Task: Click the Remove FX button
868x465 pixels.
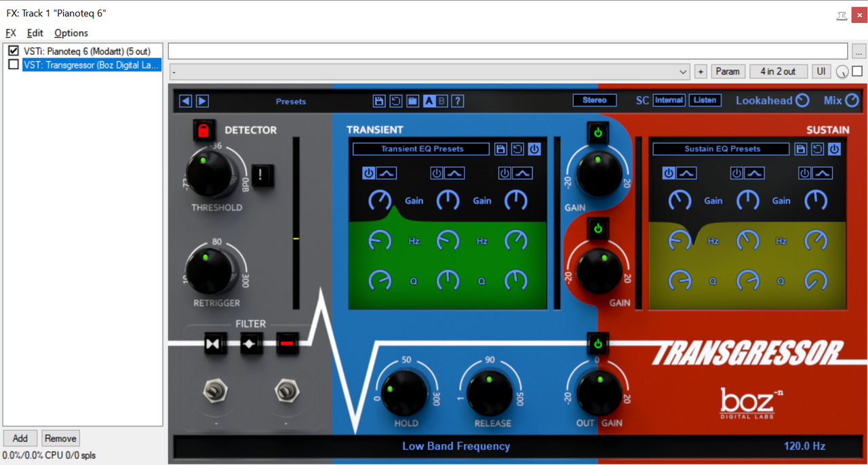Action: [x=60, y=438]
